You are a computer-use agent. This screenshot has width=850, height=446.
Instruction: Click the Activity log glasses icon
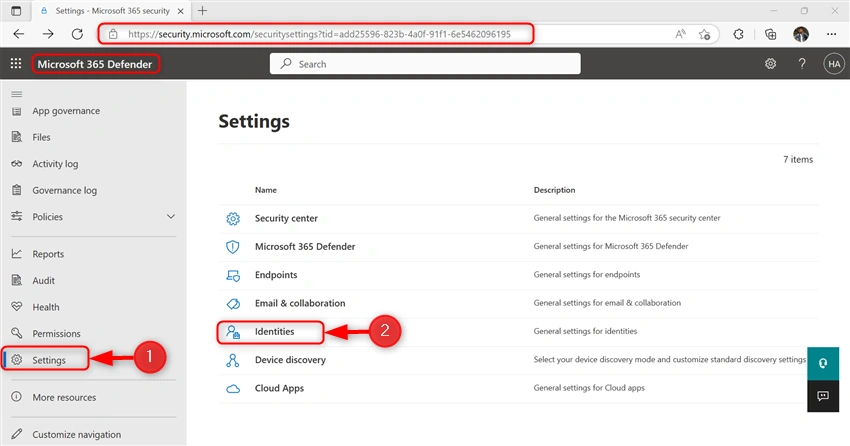tap(17, 164)
